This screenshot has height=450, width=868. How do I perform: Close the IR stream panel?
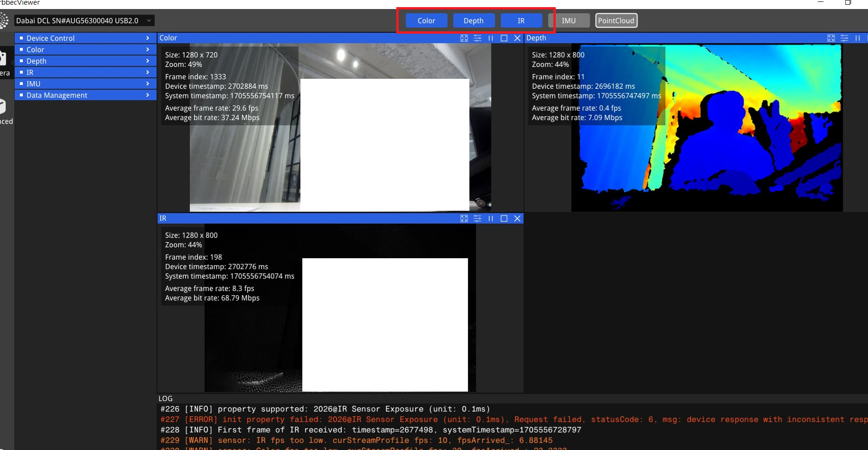(x=517, y=218)
